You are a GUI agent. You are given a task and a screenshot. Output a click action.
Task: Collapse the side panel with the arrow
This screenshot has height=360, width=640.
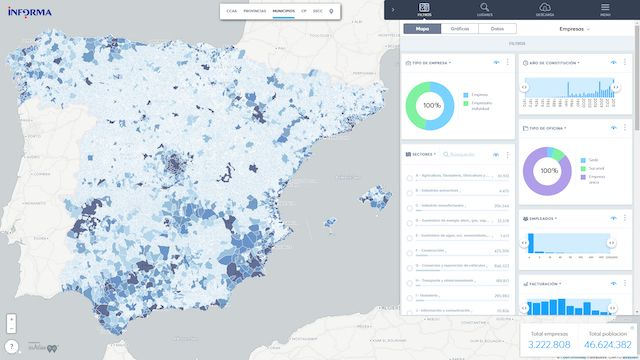coord(393,9)
